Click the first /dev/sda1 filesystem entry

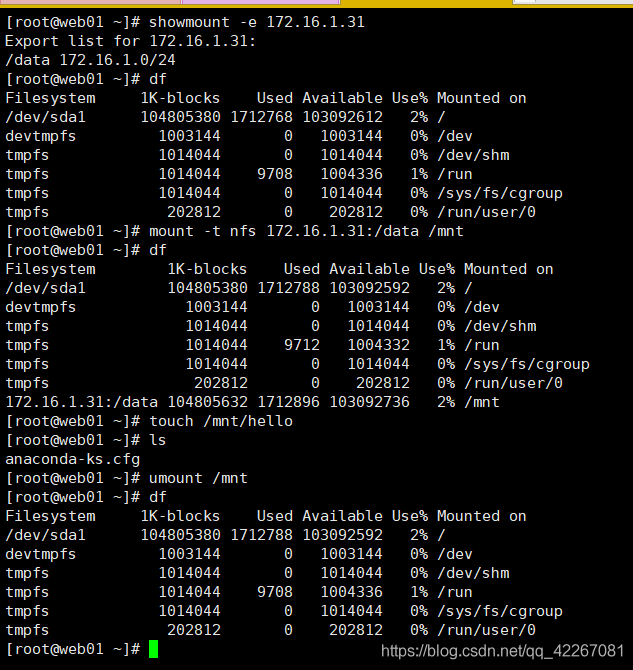[x=45, y=117]
